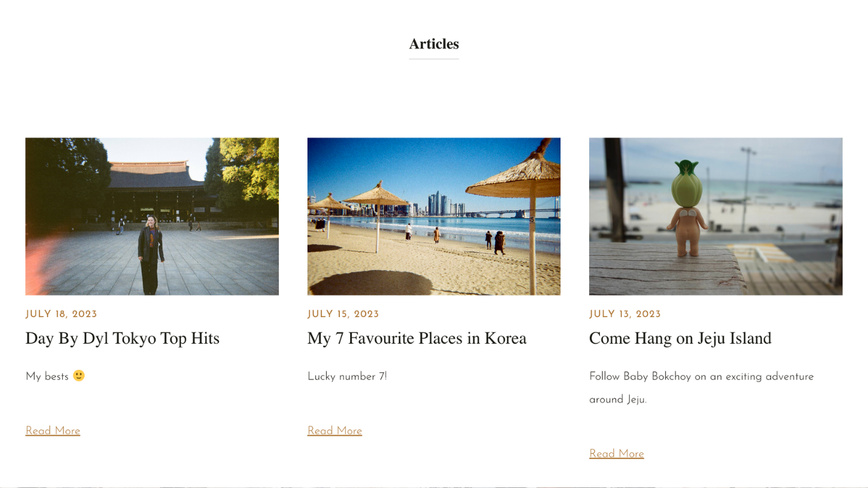Click Read More under Tokyo Top Hits
Screen dimensions: 868x488
point(53,431)
